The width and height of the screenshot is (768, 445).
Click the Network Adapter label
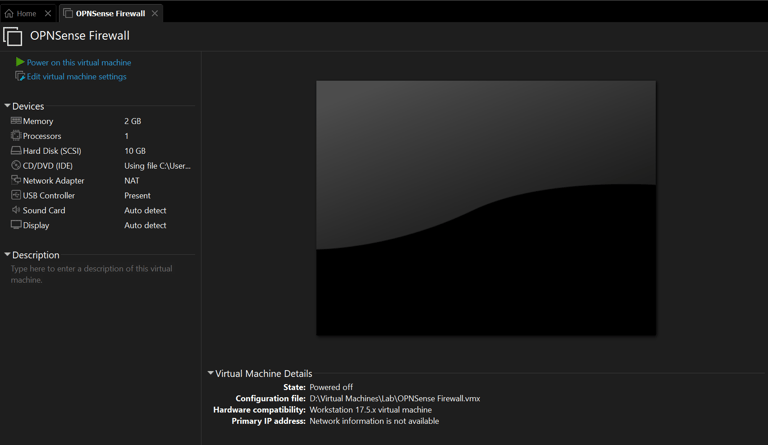click(x=53, y=181)
